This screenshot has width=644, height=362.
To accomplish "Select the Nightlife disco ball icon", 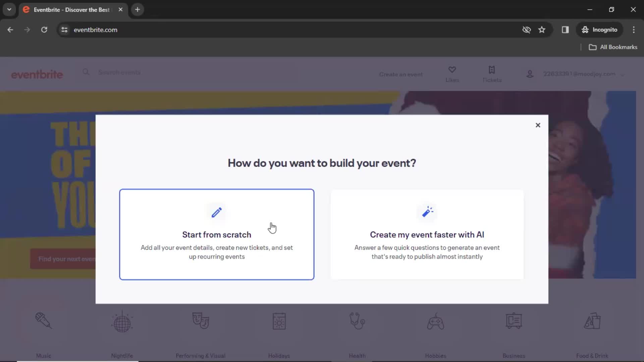I will pyautogui.click(x=122, y=321).
